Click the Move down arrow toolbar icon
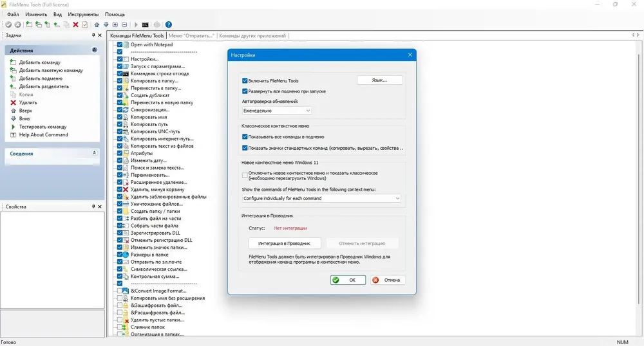This screenshot has width=644, height=346. click(x=106, y=24)
